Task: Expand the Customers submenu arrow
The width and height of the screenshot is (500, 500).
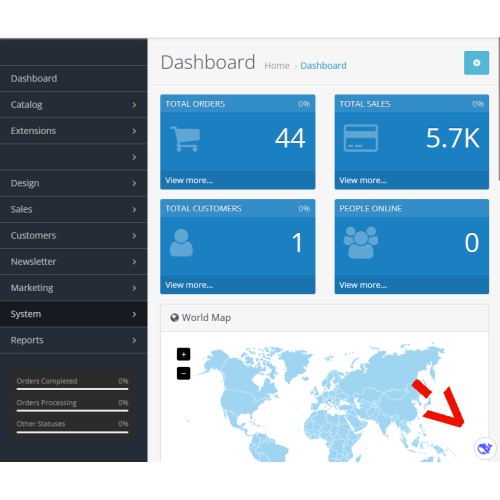Action: click(134, 236)
